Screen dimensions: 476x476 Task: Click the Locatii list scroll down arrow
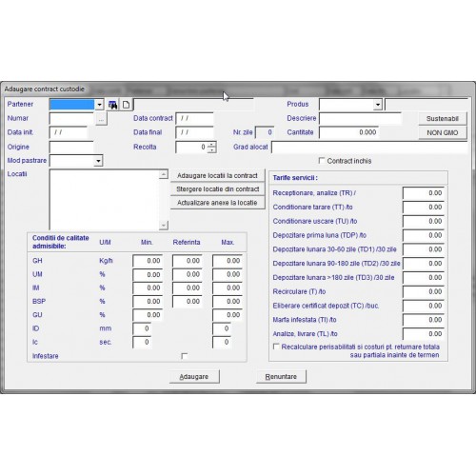(164, 225)
